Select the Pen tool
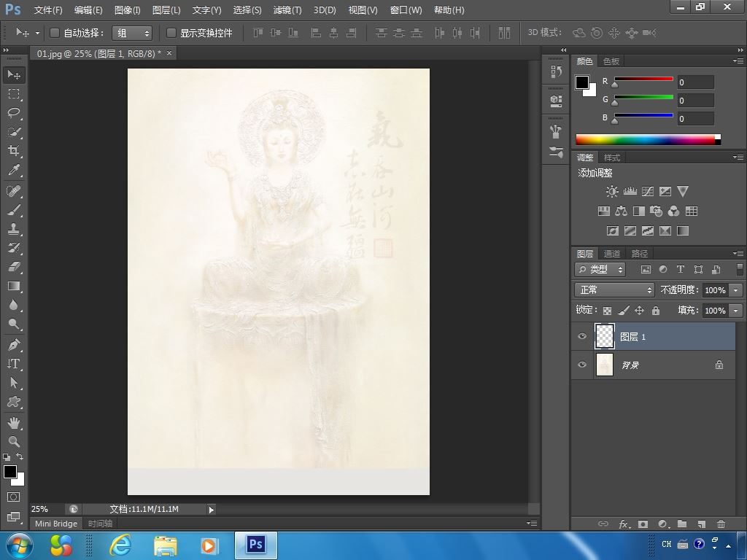This screenshot has height=560, width=747. [x=14, y=344]
